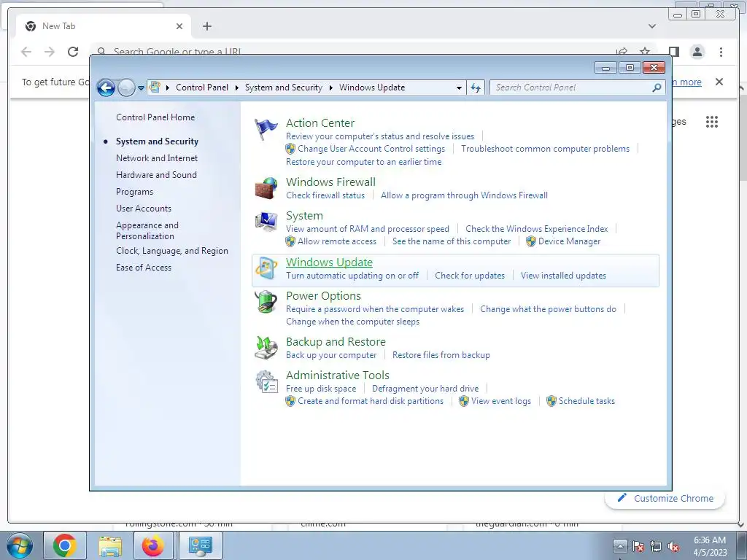This screenshot has width=747, height=560.
Task: Open the Administrative Tools gear icon
Action: tap(266, 381)
